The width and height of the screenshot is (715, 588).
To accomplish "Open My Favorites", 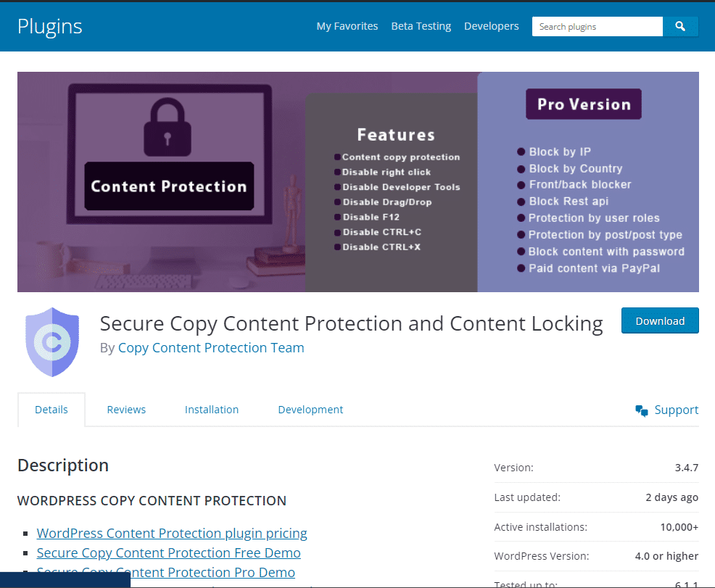I will pos(347,25).
